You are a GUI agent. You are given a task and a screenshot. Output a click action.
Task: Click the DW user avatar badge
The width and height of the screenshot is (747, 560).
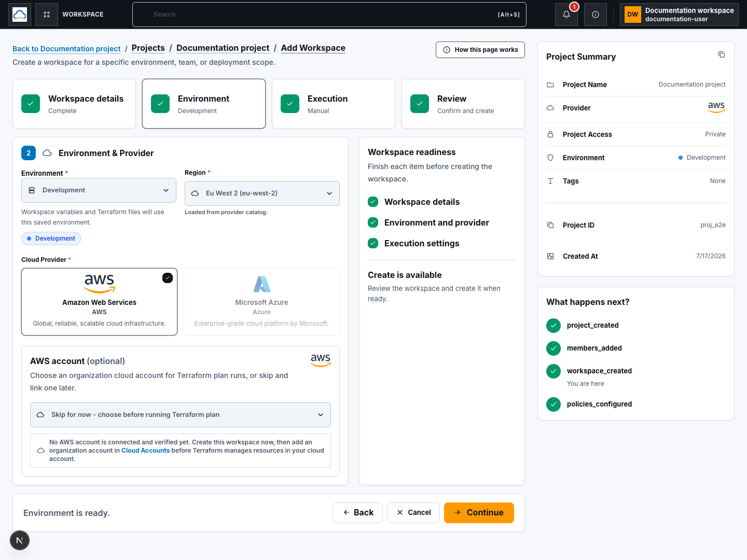tap(633, 15)
